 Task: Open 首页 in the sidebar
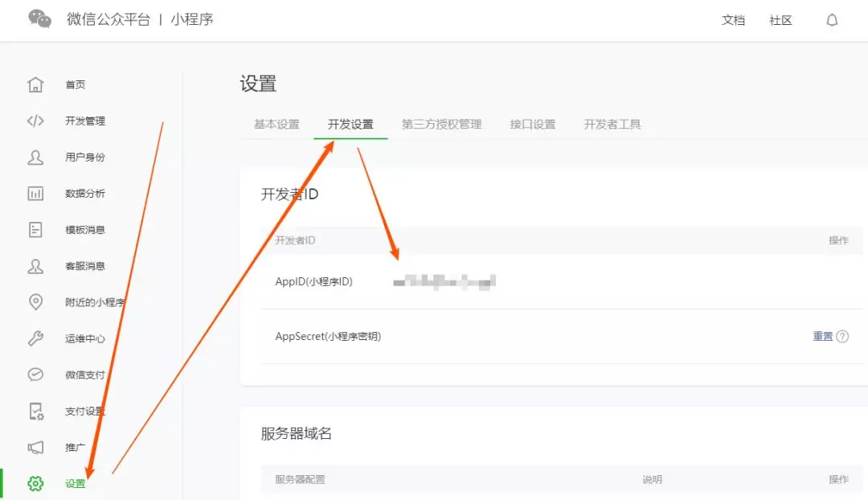(76, 84)
